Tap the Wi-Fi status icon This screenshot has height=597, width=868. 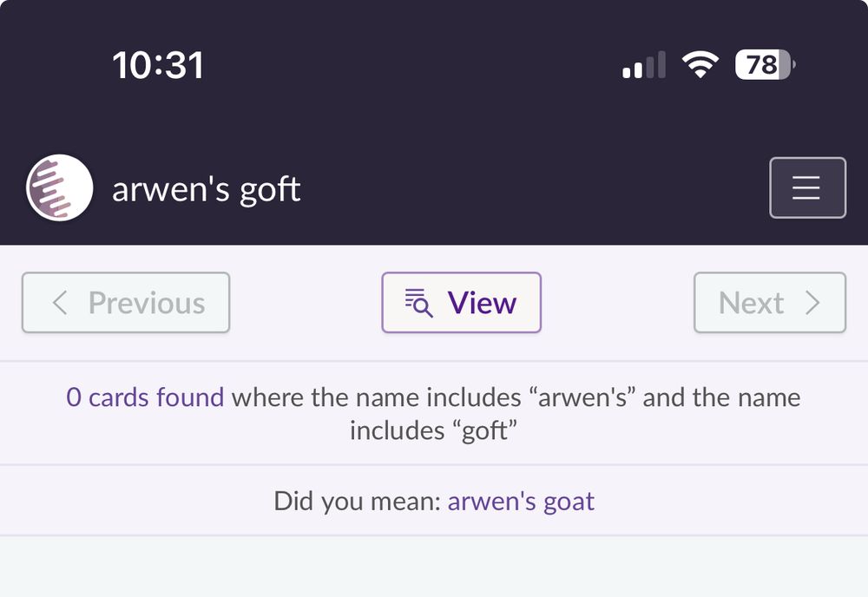(x=700, y=64)
